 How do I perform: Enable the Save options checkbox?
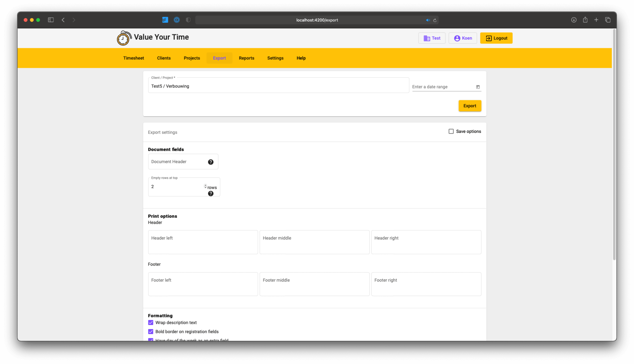click(451, 131)
